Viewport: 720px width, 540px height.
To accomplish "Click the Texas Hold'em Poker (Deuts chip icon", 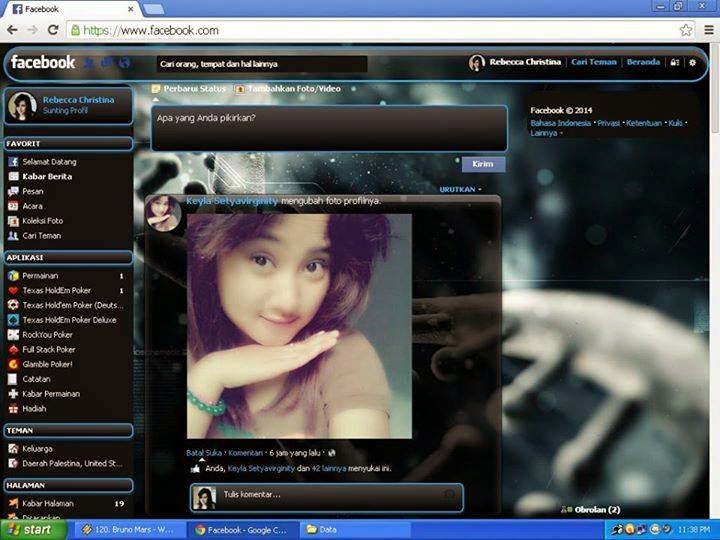I will click(x=13, y=305).
